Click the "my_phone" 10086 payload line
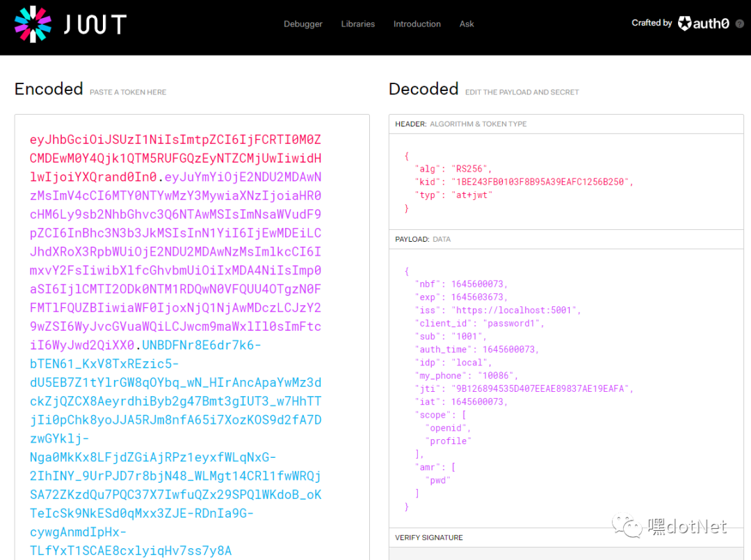This screenshot has height=560, width=751. click(x=468, y=375)
